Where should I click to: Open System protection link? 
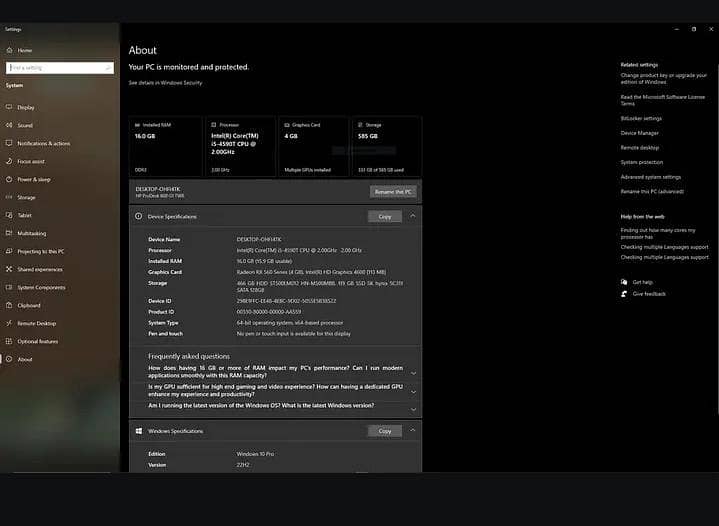tap(642, 162)
